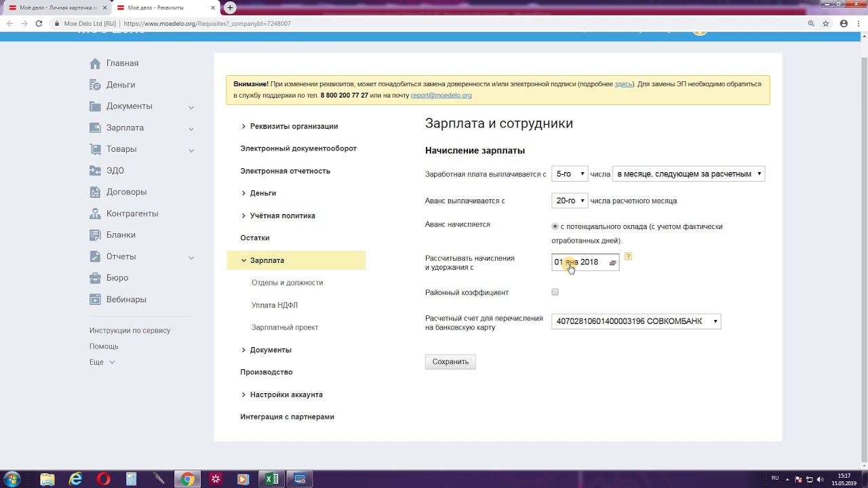Click the ЭДО icon in sidebar
868x488 pixels.
click(x=95, y=171)
